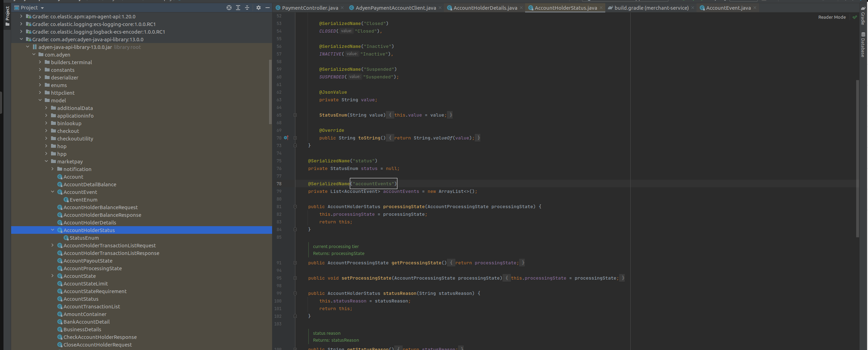
Task: Collapse the code fold at line 81
Action: (295, 206)
